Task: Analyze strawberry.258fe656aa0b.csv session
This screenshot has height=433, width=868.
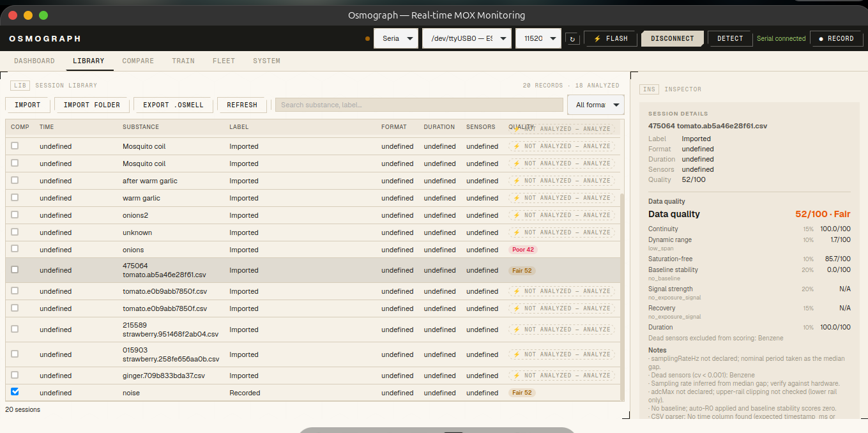Action: coord(561,354)
